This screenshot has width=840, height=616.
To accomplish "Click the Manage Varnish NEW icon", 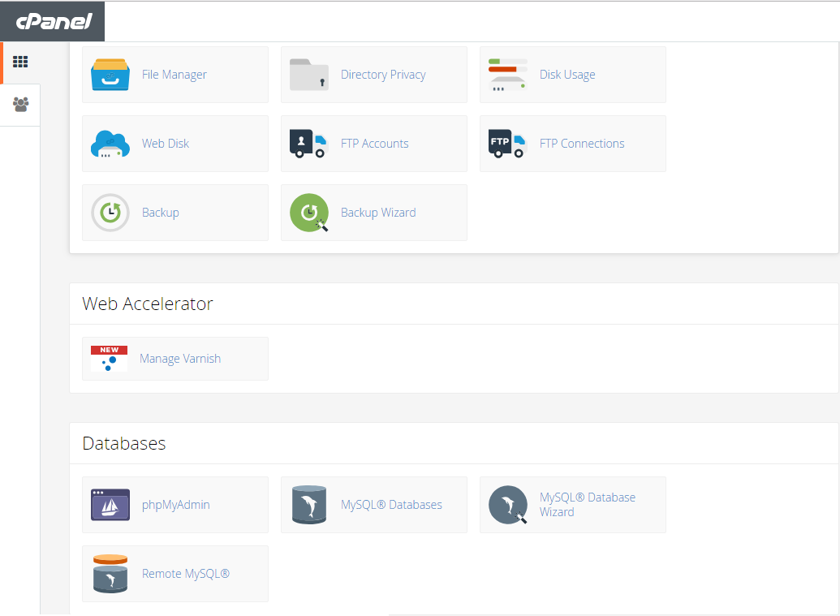I will click(110, 358).
